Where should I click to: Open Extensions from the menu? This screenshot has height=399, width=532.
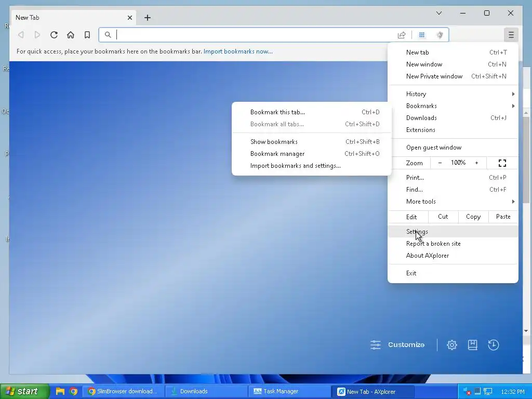pyautogui.click(x=453, y=130)
